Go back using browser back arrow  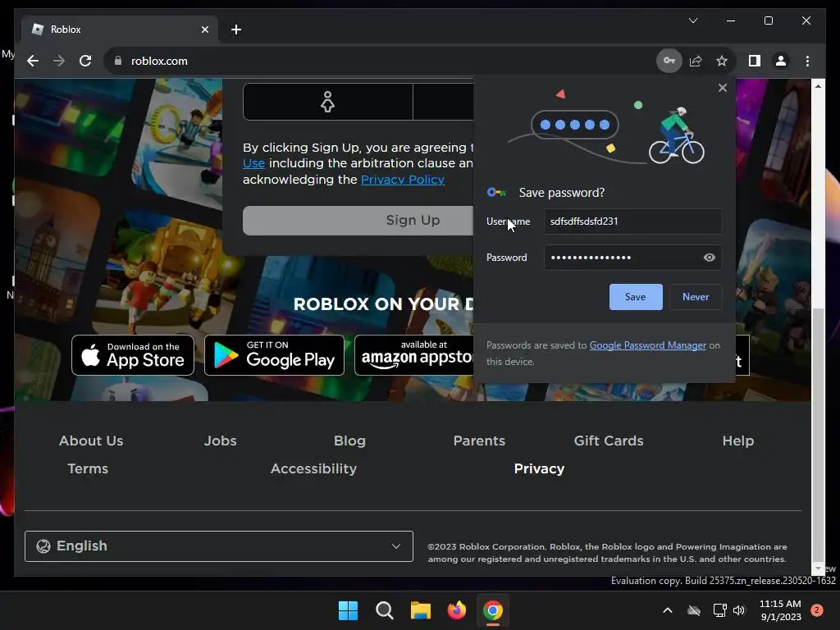tap(33, 61)
